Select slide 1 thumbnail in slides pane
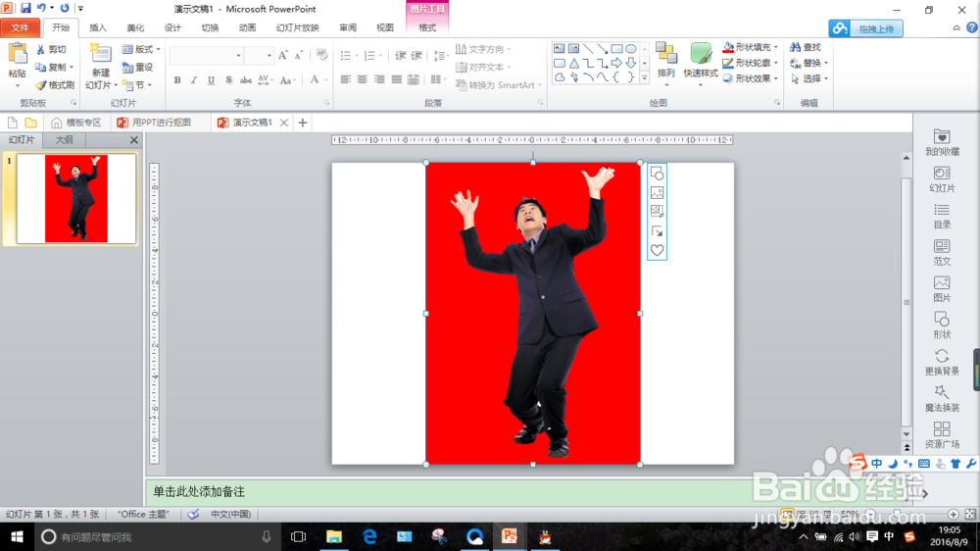Viewport: 980px width, 551px height. click(x=76, y=199)
